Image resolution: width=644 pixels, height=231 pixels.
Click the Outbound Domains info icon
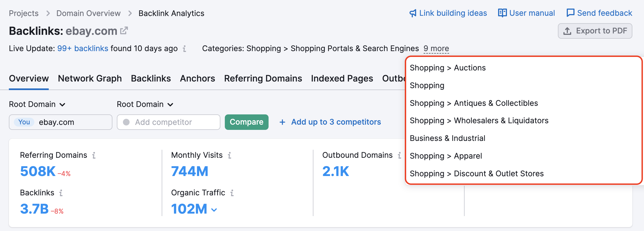tap(400, 155)
